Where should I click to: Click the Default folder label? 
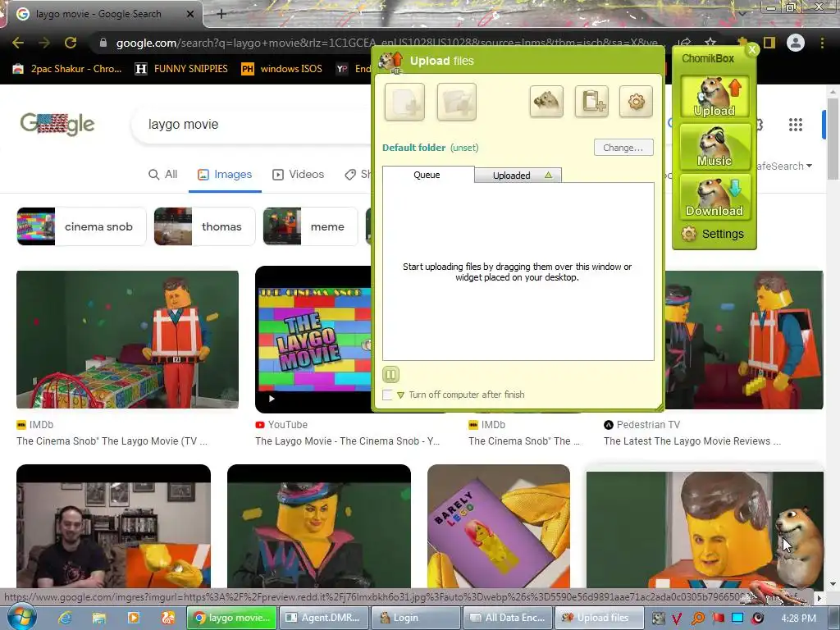[413, 148]
